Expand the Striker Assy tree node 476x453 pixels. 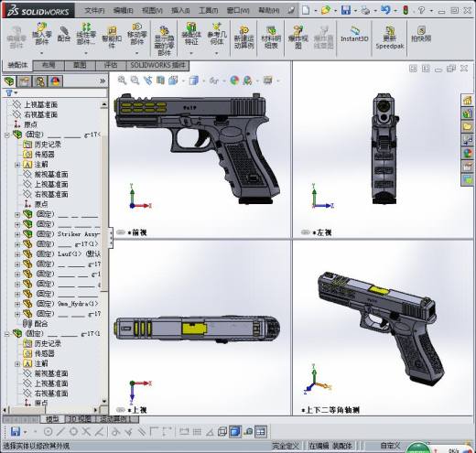17,234
